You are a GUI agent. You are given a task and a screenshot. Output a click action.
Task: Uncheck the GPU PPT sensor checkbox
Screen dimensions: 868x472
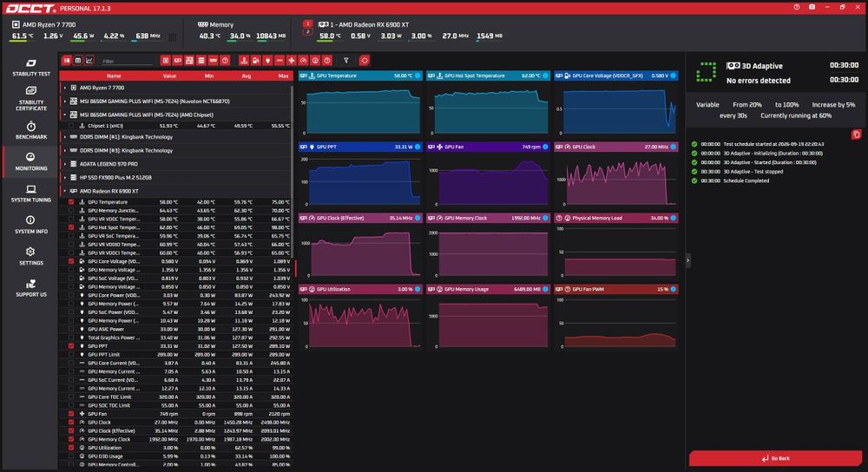point(71,346)
